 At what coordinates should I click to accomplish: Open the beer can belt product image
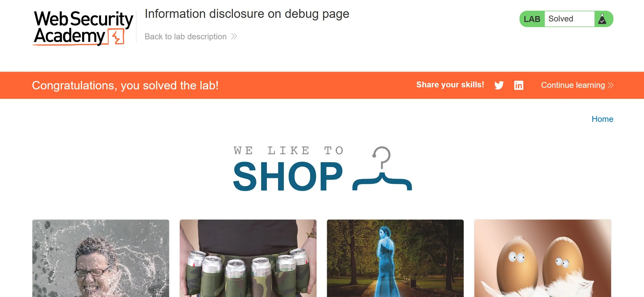pos(248,258)
